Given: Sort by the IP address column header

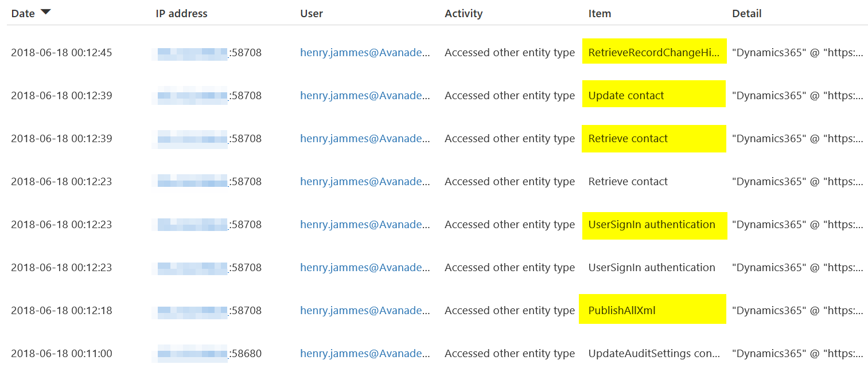Looking at the screenshot, I should (181, 13).
